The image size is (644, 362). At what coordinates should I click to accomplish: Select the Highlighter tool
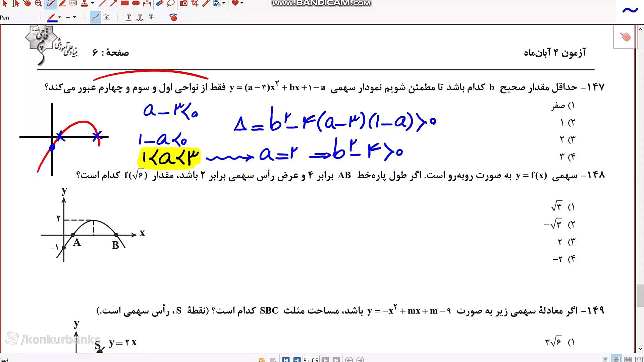[x=62, y=3]
